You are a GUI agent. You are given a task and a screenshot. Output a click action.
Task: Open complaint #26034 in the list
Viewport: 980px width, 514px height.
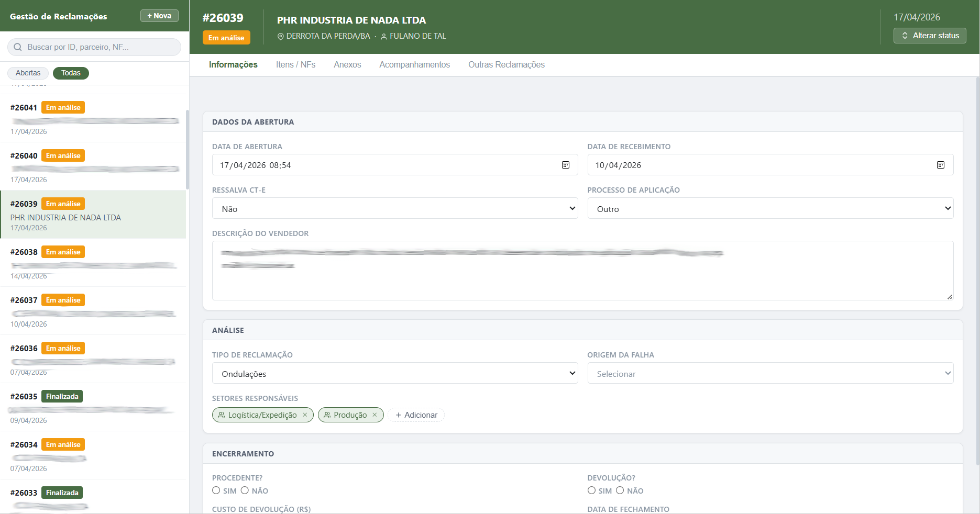point(93,455)
